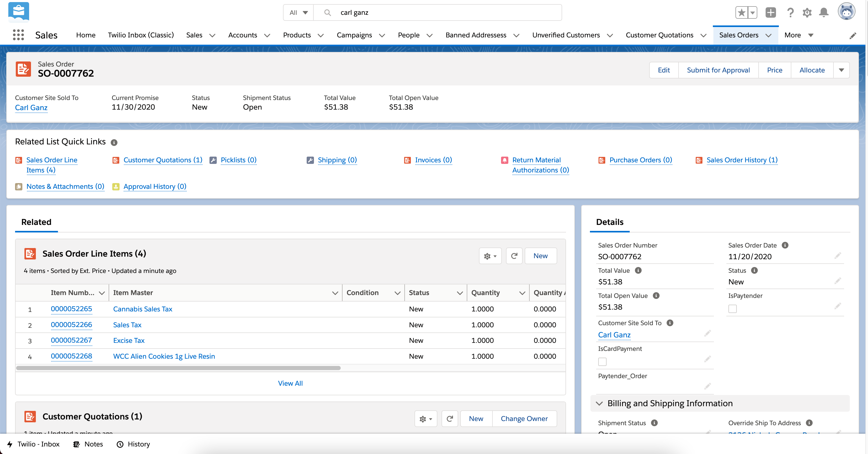
Task: Click the Override Ship To Address info icon
Action: (x=809, y=423)
